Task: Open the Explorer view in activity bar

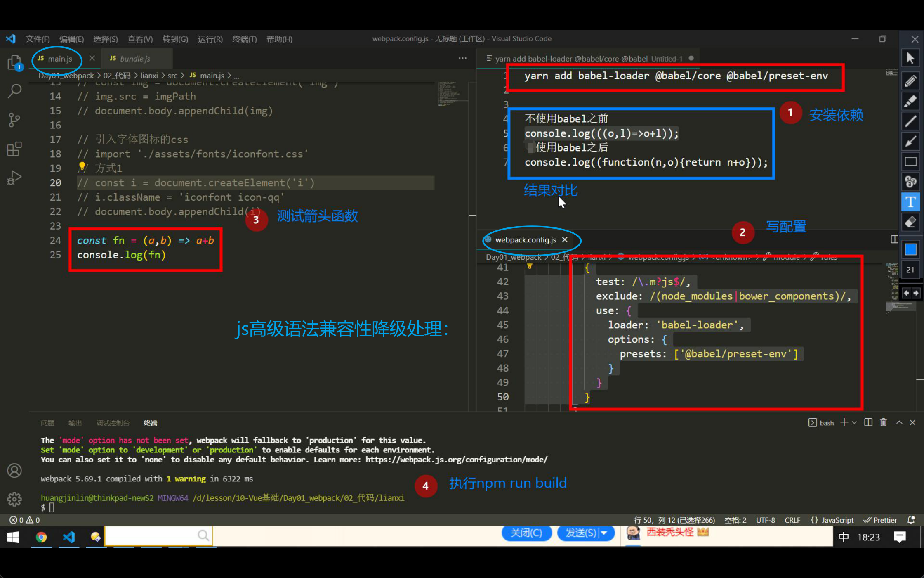Action: 14,63
